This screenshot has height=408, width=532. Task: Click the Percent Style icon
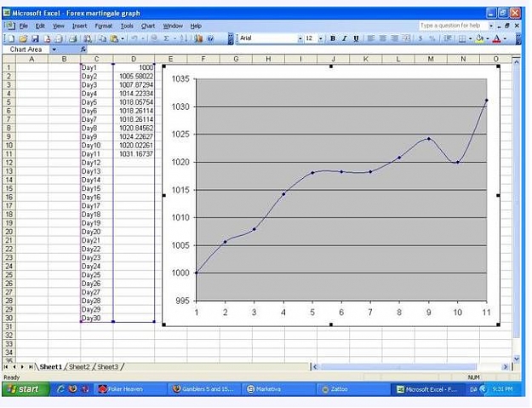[x=432, y=38]
